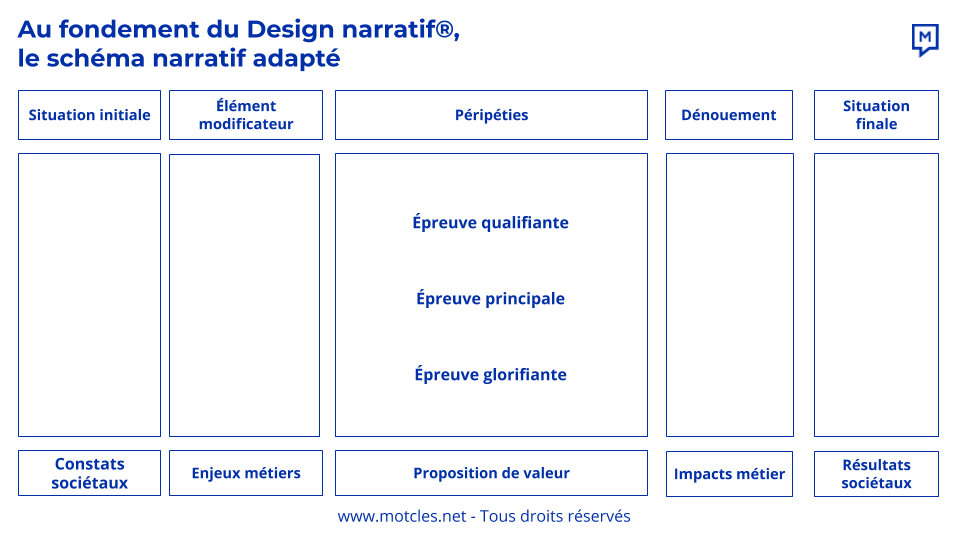Click the Épreuve glorifiante text

tap(490, 374)
